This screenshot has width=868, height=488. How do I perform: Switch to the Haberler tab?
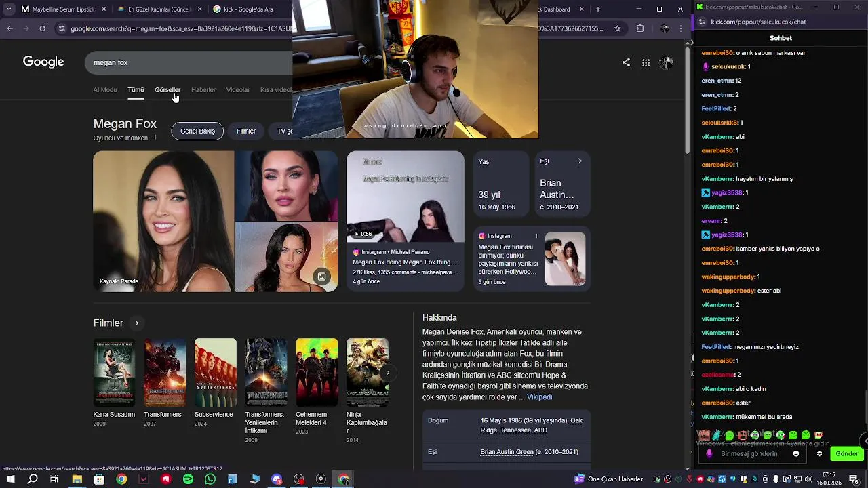point(203,90)
